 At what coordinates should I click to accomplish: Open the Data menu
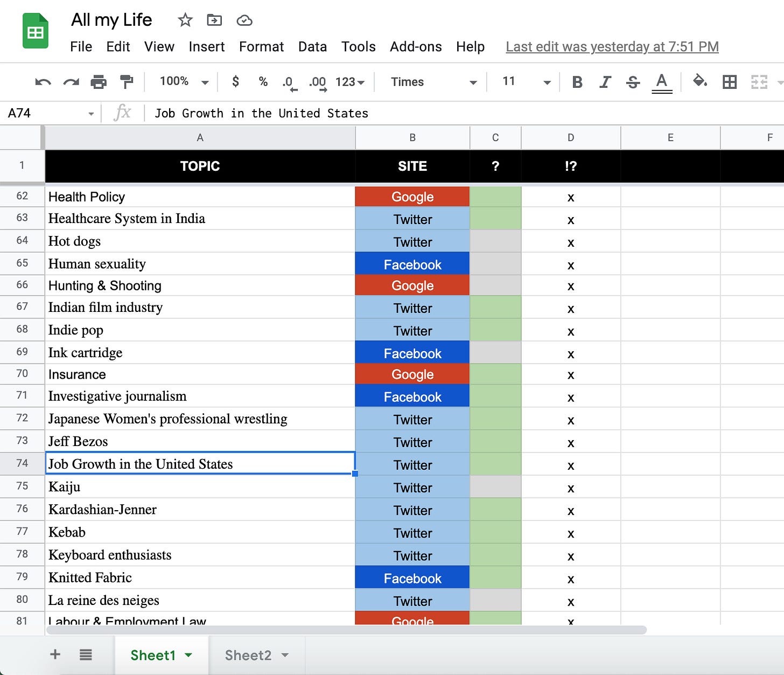[312, 47]
